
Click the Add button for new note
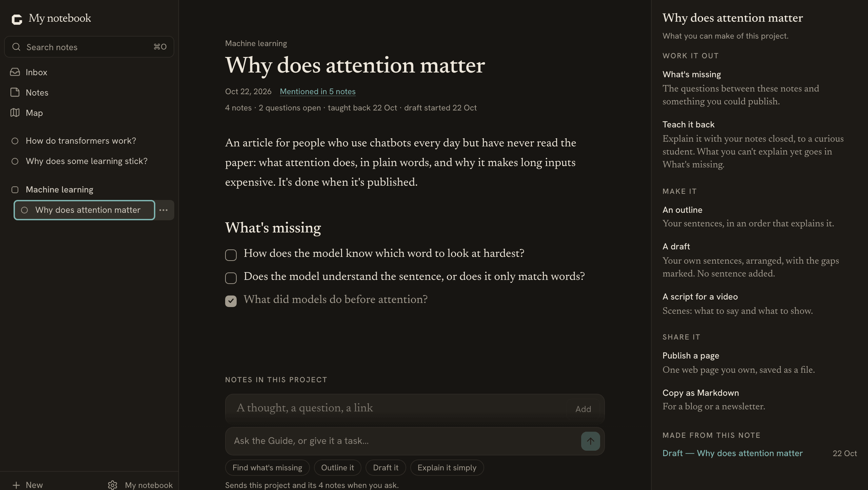583,409
